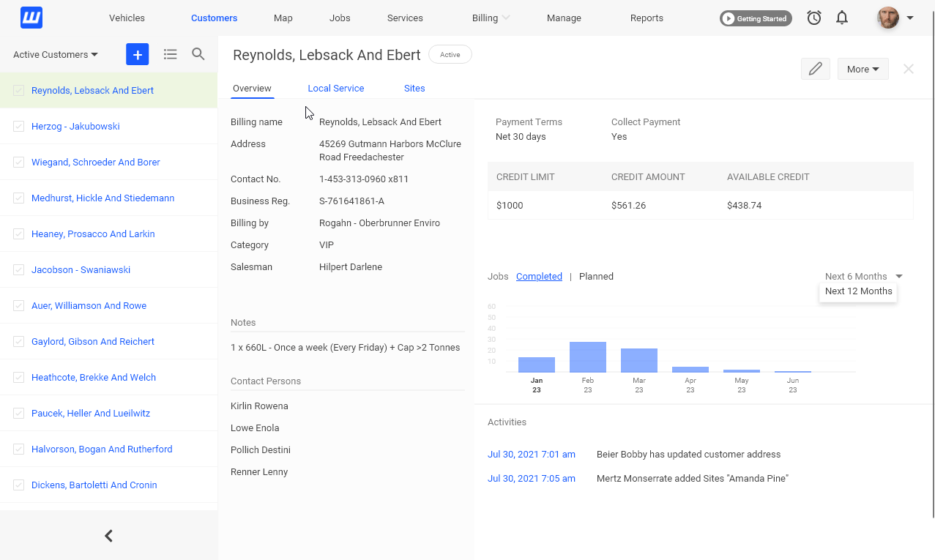Image resolution: width=935 pixels, height=560 pixels.
Task: Toggle checkbox for Gaylord, Gibson And Reichert
Action: pyautogui.click(x=19, y=342)
